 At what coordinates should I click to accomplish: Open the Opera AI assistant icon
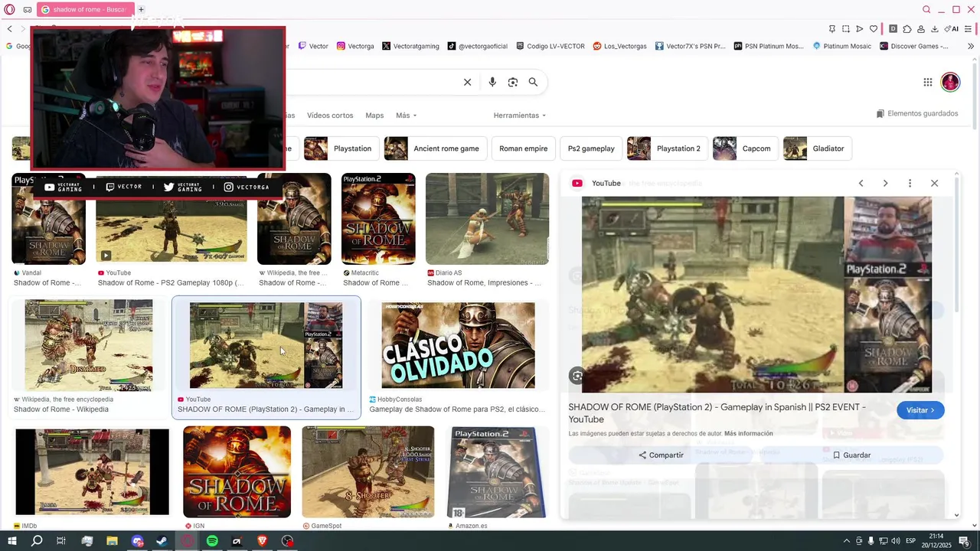pos(952,29)
